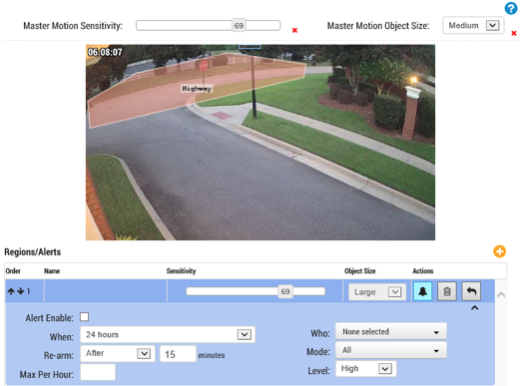Screen dimensions: 520x386
Task: Open Master Motion Object Size Medium dropdown
Action: pyautogui.click(x=473, y=25)
